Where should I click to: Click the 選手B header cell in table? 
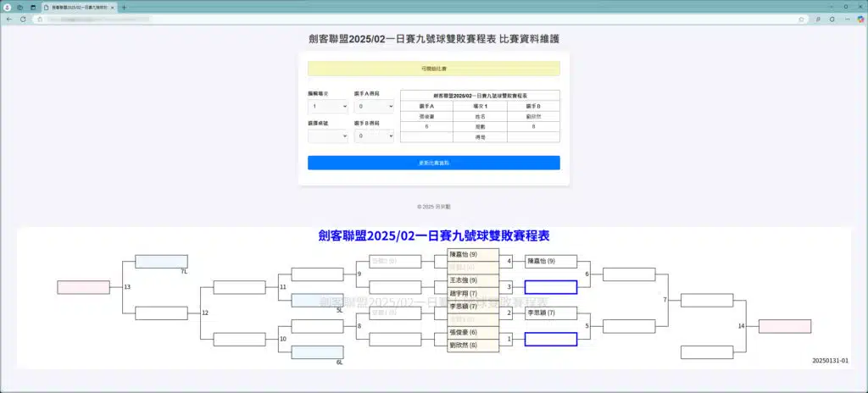pyautogui.click(x=534, y=106)
